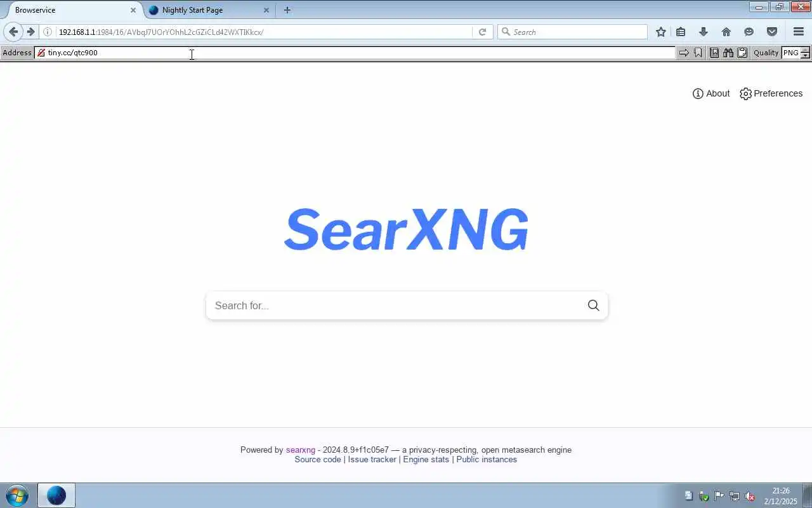
Task: Open the About link
Action: 711,93
